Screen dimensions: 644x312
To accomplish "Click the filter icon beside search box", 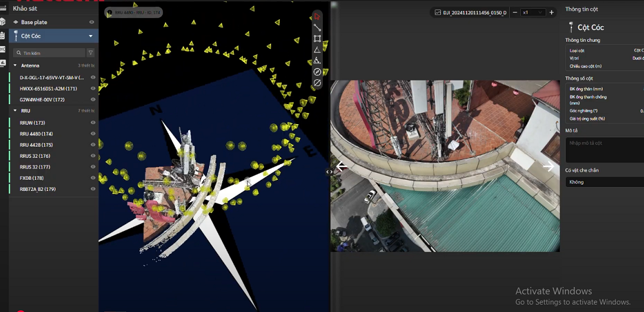I will coord(91,53).
